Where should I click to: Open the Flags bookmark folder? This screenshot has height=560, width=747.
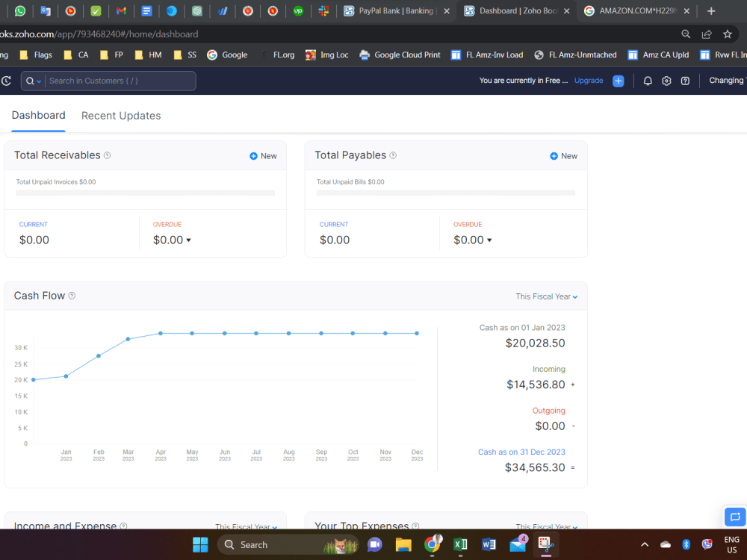[x=36, y=55]
